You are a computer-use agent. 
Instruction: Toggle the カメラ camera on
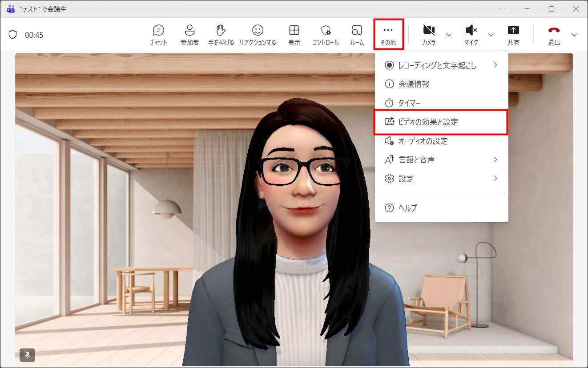point(429,35)
